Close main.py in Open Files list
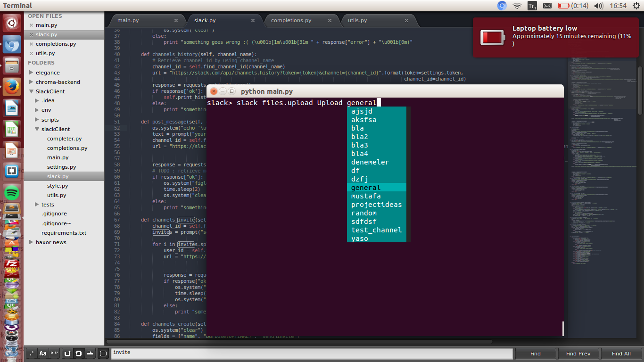The image size is (644, 362). 31,25
